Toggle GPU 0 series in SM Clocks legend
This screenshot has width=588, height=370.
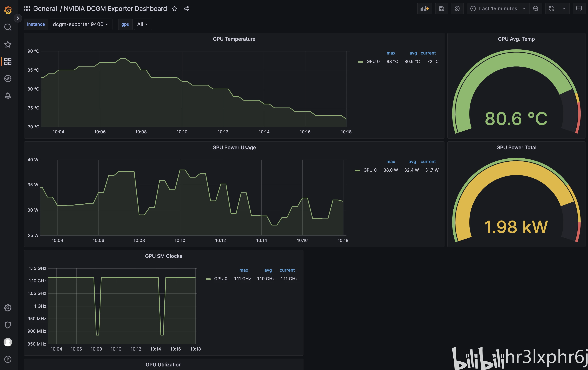220,279
